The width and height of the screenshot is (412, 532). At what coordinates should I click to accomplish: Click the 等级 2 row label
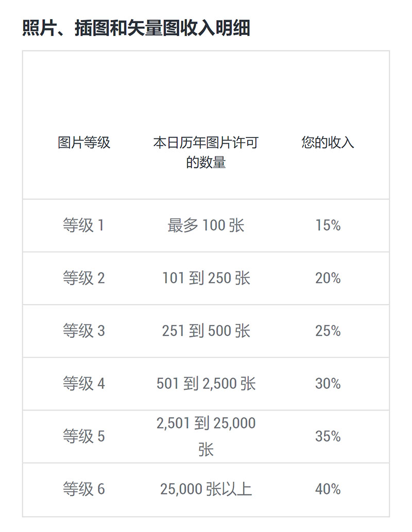point(83,278)
